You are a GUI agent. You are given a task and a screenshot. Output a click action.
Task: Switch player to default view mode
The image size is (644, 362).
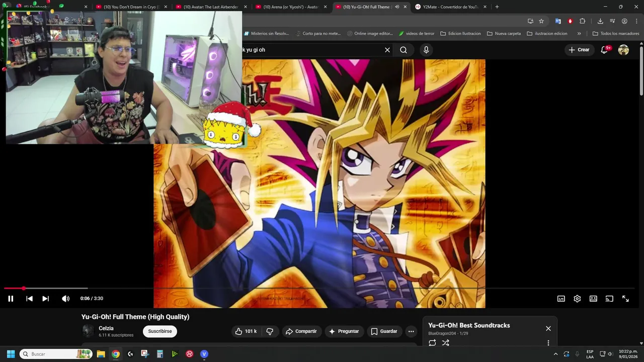coord(593,299)
